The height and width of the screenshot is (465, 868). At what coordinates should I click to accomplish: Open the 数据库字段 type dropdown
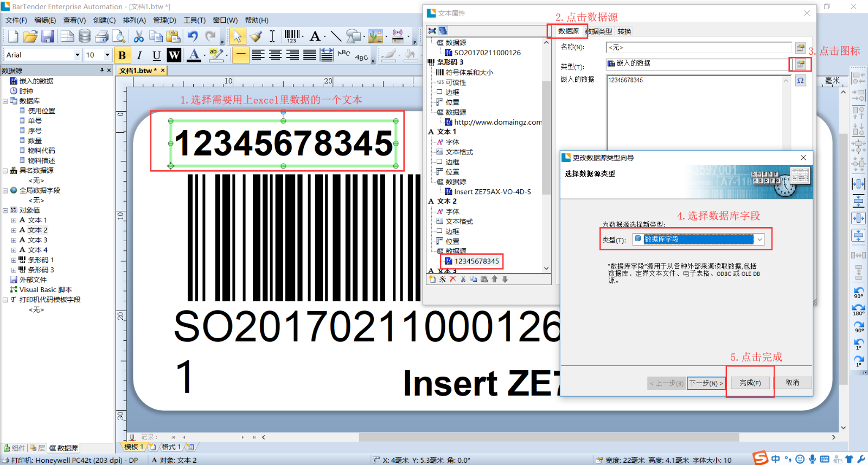759,240
